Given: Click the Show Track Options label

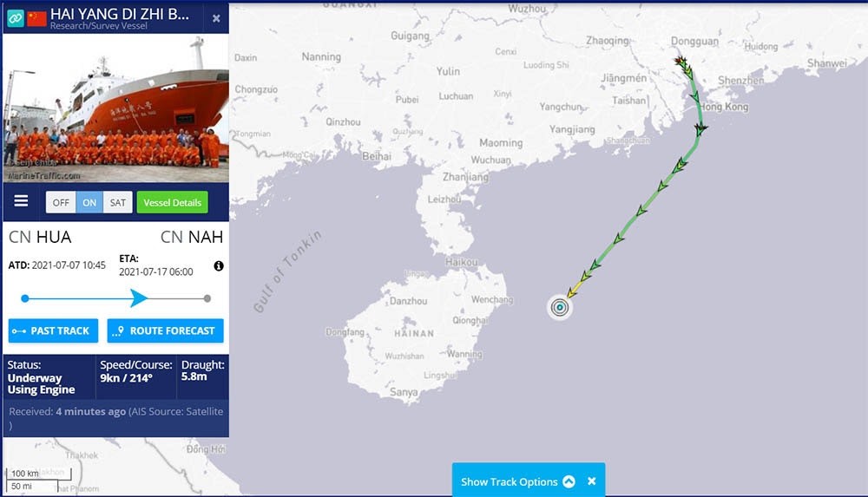Looking at the screenshot, I should pos(510,481).
